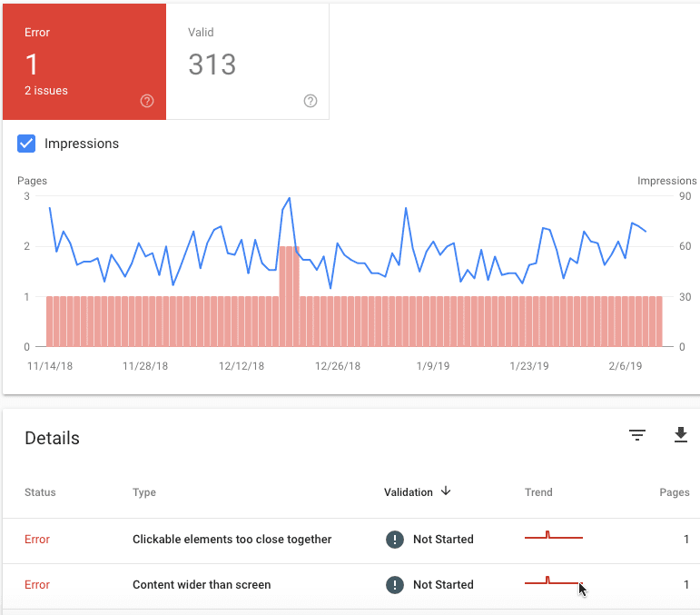Click the help icon on Valid card

[x=311, y=101]
